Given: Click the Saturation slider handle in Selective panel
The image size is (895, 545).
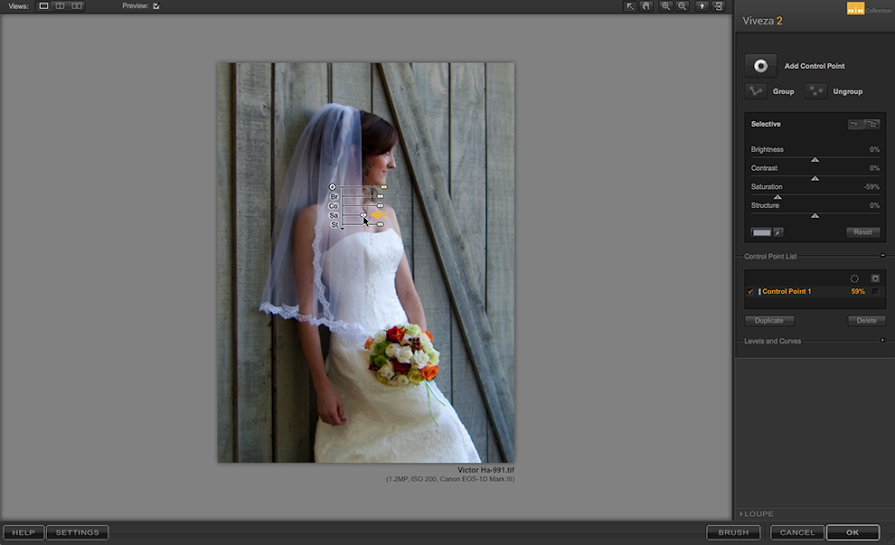Looking at the screenshot, I should (777, 197).
